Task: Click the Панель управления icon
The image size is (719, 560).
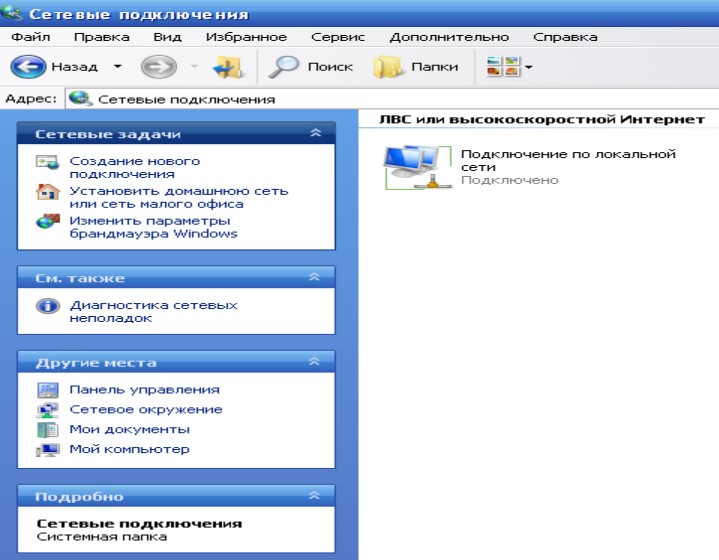Action: point(48,390)
